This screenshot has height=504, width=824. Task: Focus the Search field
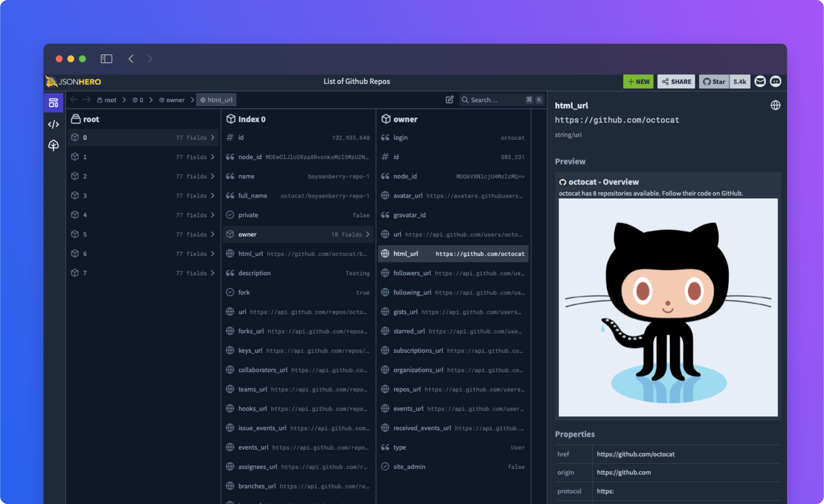tap(502, 100)
